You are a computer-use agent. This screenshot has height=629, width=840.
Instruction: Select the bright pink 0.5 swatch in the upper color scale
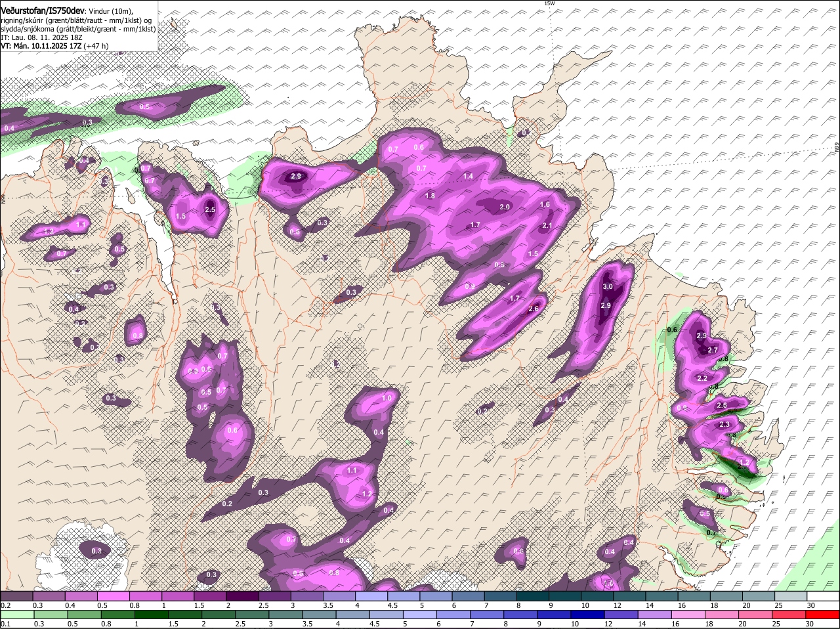click(x=113, y=596)
